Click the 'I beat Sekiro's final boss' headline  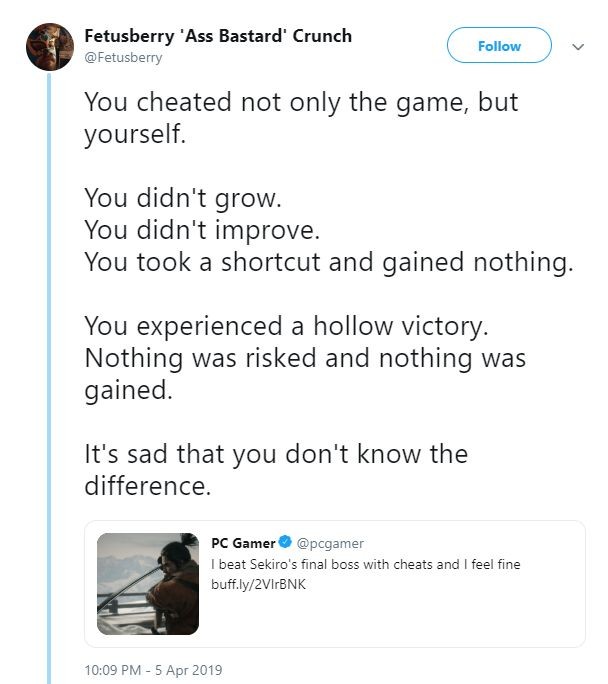click(365, 564)
